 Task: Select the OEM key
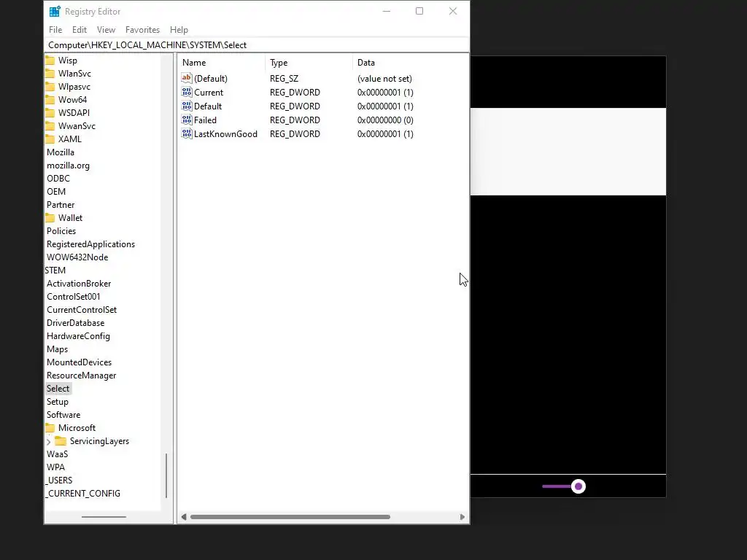pyautogui.click(x=56, y=192)
